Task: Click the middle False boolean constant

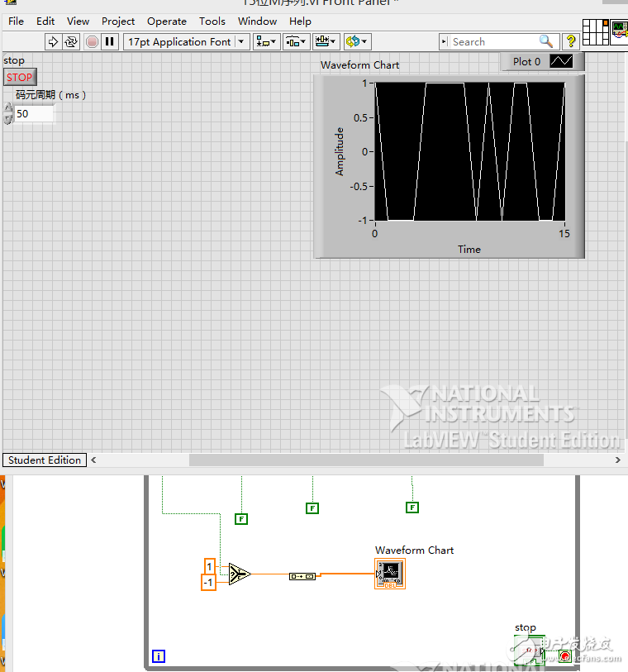Action: [312, 508]
